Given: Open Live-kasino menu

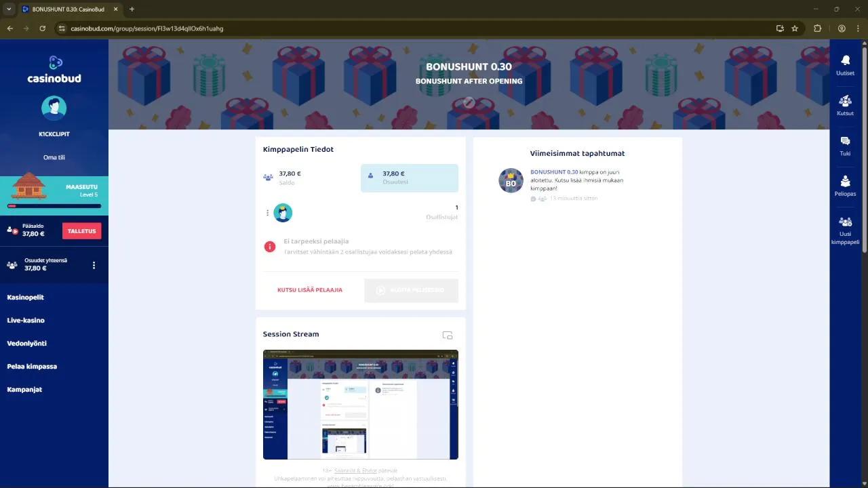Looking at the screenshot, I should click(x=26, y=320).
